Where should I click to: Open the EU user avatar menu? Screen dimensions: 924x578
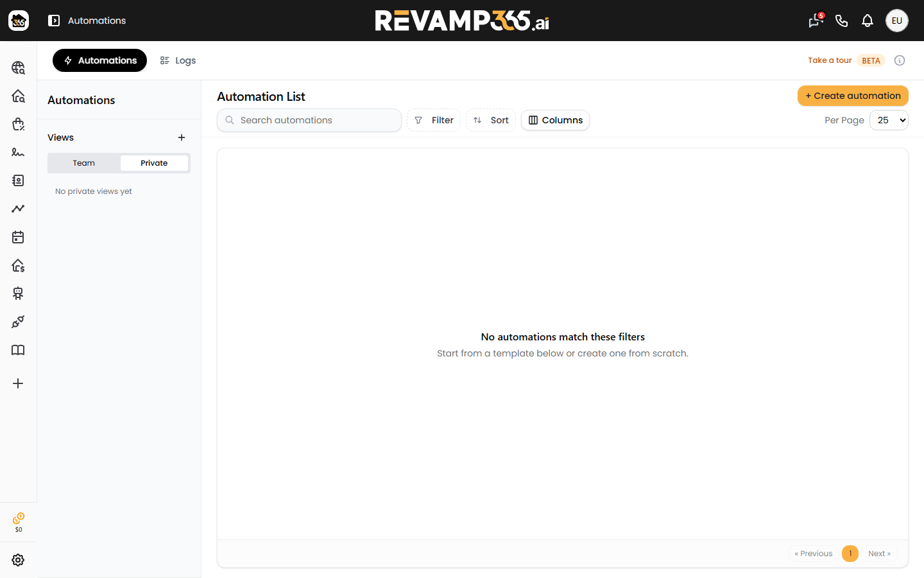[896, 21]
